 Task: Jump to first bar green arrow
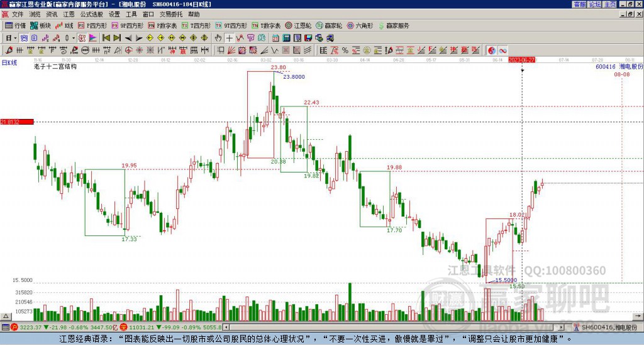point(106,38)
